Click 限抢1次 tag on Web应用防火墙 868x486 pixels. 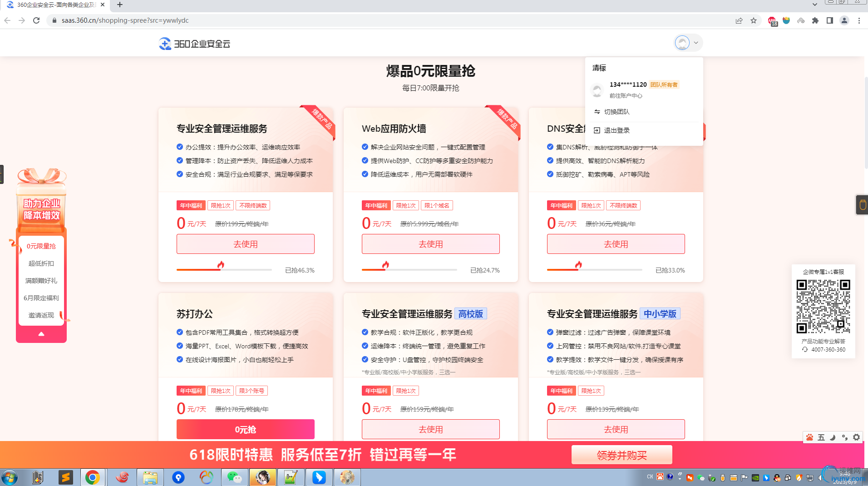click(406, 205)
